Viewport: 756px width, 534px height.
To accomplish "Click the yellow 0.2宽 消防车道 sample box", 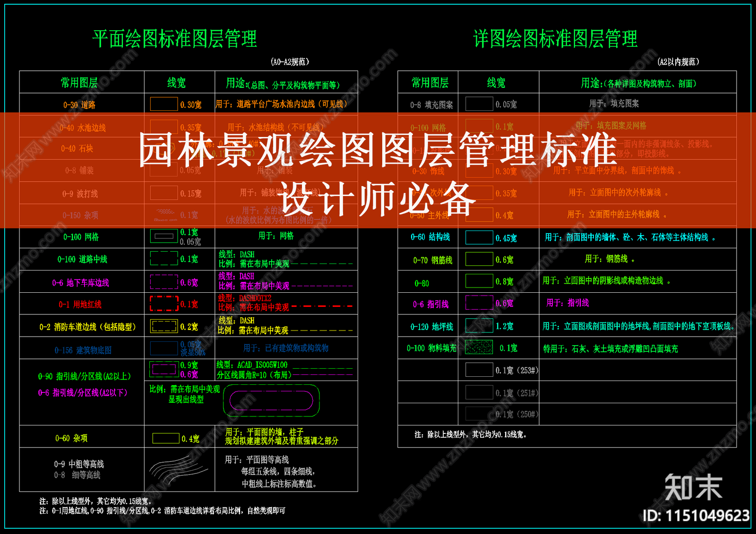I will pos(164,326).
